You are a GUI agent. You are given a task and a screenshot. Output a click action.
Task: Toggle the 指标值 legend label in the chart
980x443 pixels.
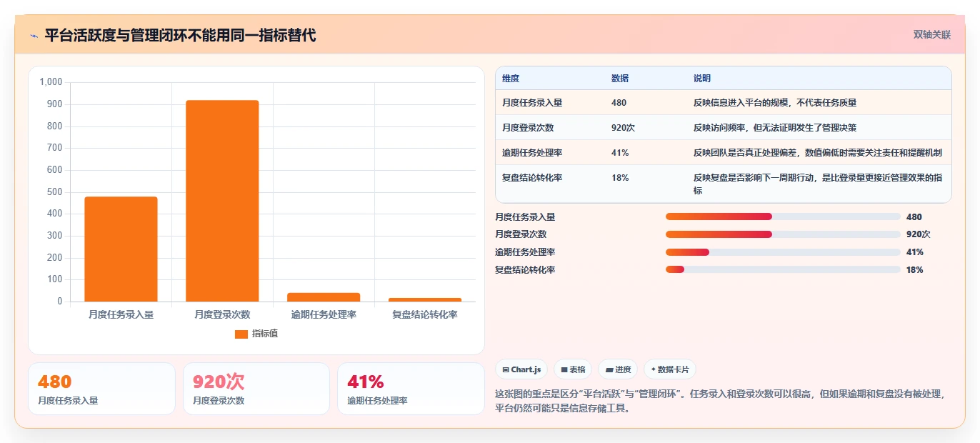(x=265, y=334)
